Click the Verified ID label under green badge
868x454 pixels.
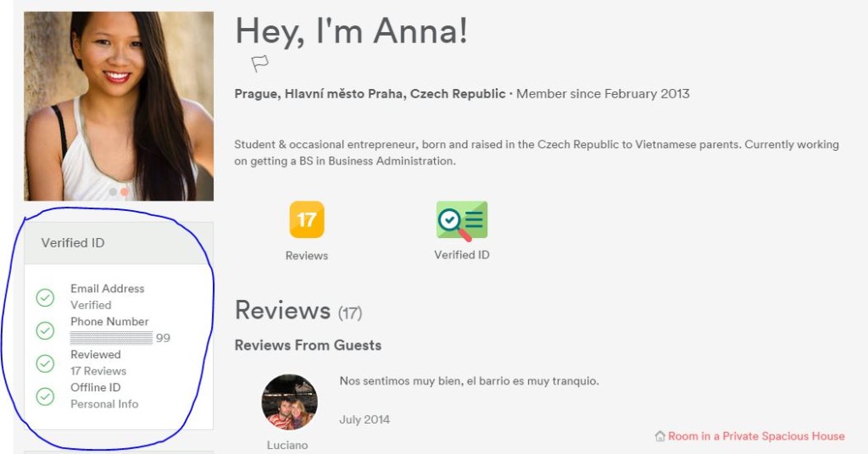click(462, 255)
